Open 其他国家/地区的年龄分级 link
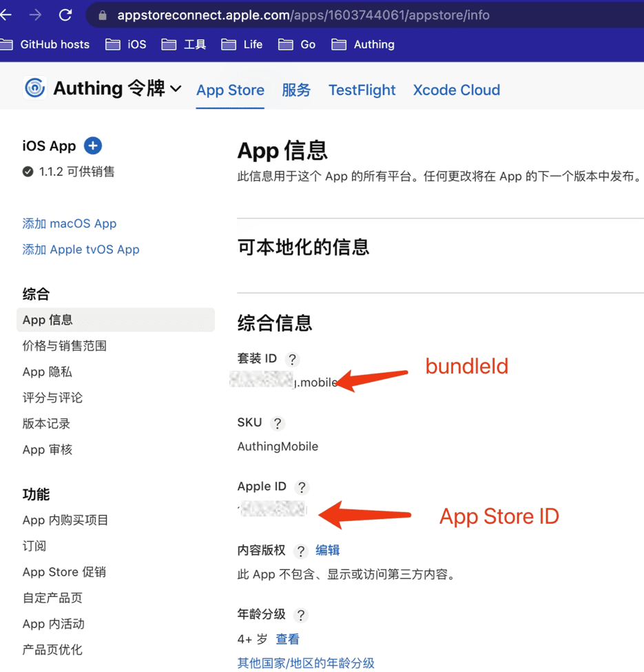This screenshot has height=672, width=644. [306, 663]
